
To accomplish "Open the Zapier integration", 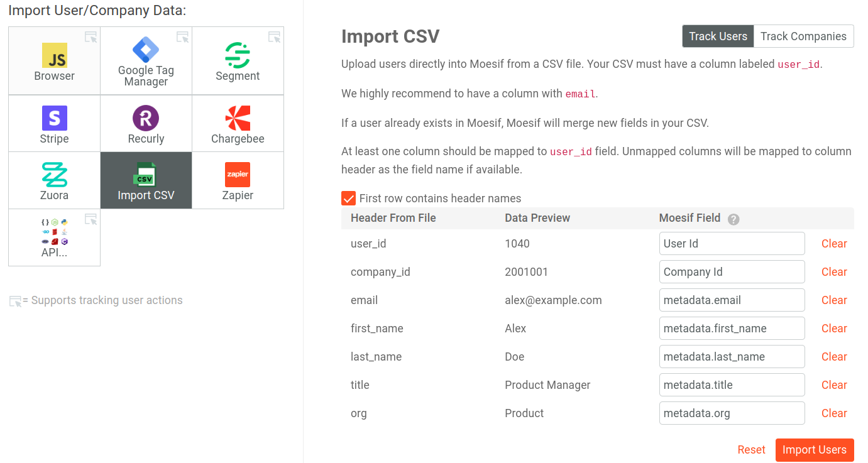I will [238, 180].
